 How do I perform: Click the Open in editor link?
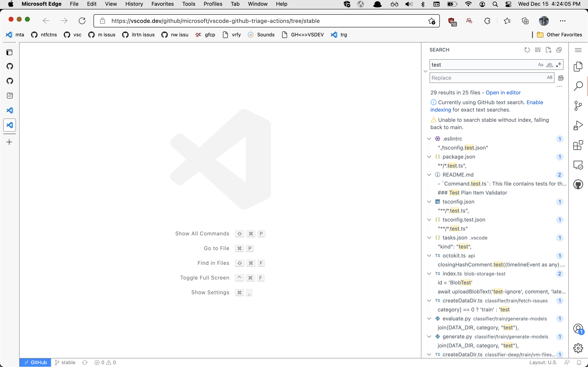503,93
